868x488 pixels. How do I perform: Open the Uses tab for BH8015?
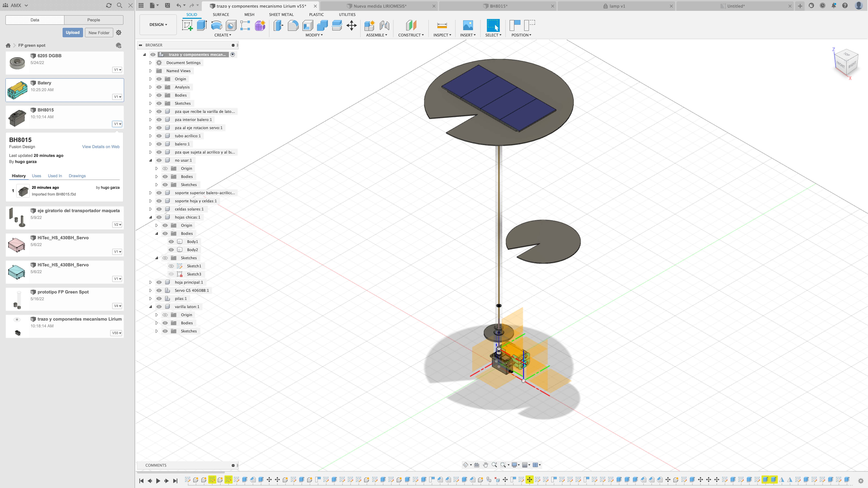pos(36,176)
